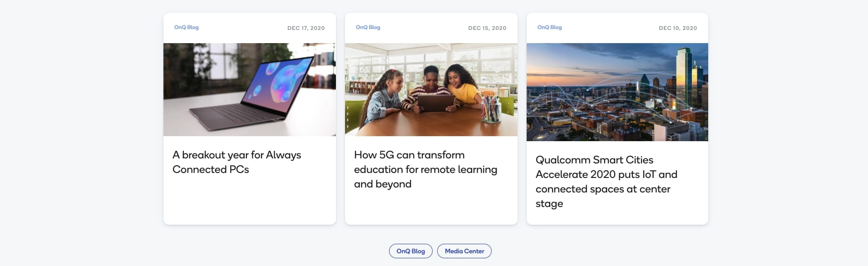Open Qualcomm Smart Cities Accelerate 2020 article
This screenshot has width=868, height=266.
point(607,182)
